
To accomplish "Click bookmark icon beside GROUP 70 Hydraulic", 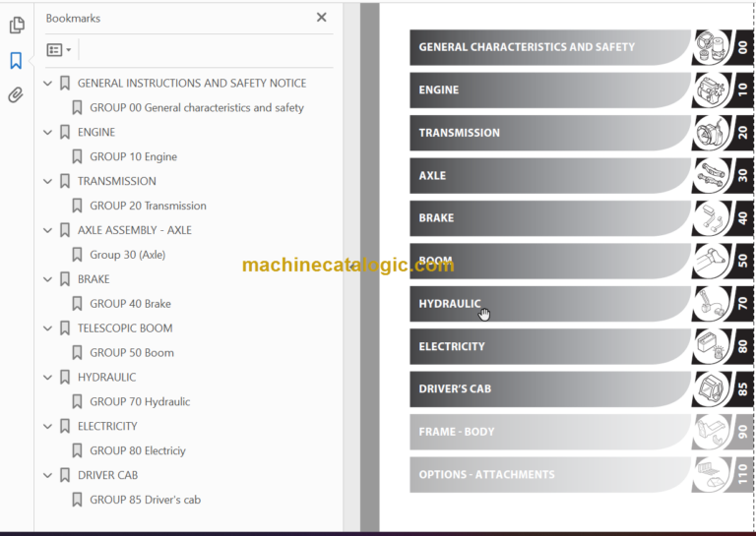I will point(77,402).
